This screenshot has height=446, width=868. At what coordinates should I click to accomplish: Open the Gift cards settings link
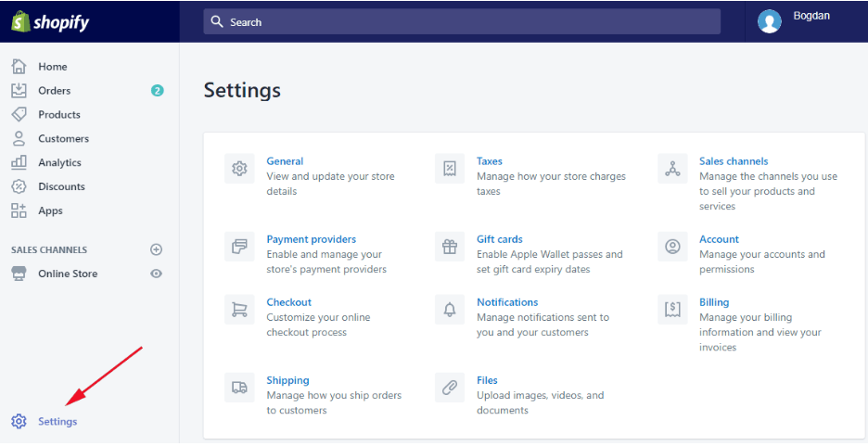point(499,239)
